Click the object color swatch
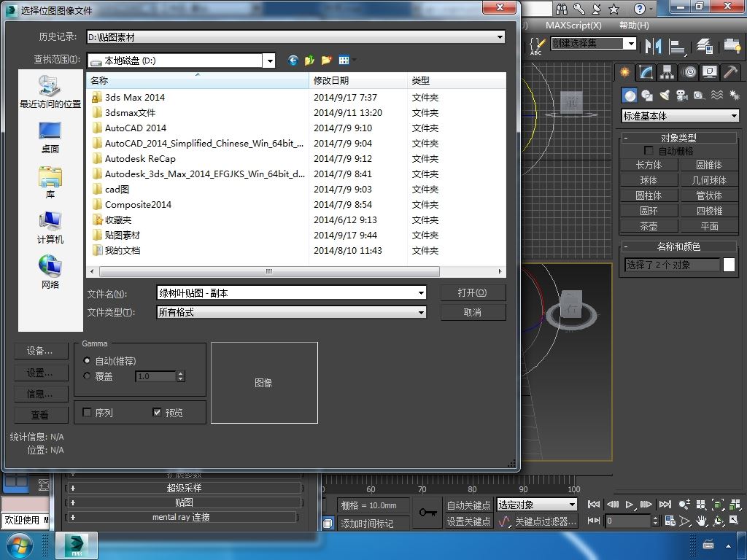 point(729,265)
